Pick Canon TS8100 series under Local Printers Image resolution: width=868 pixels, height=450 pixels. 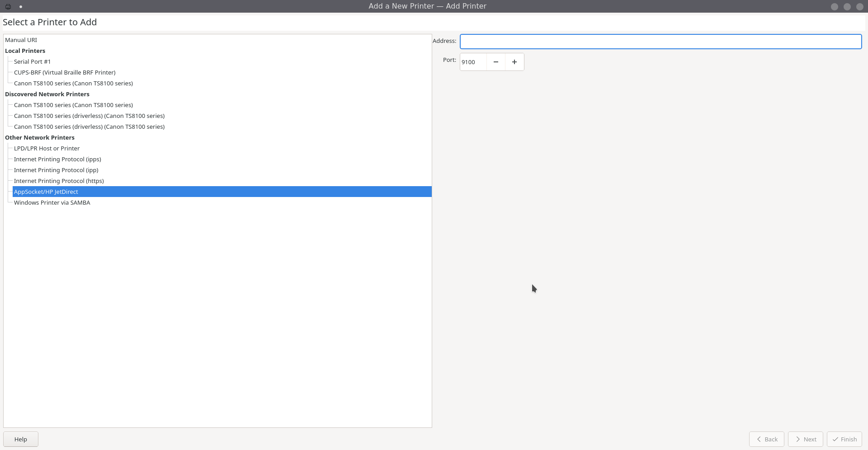click(222, 83)
